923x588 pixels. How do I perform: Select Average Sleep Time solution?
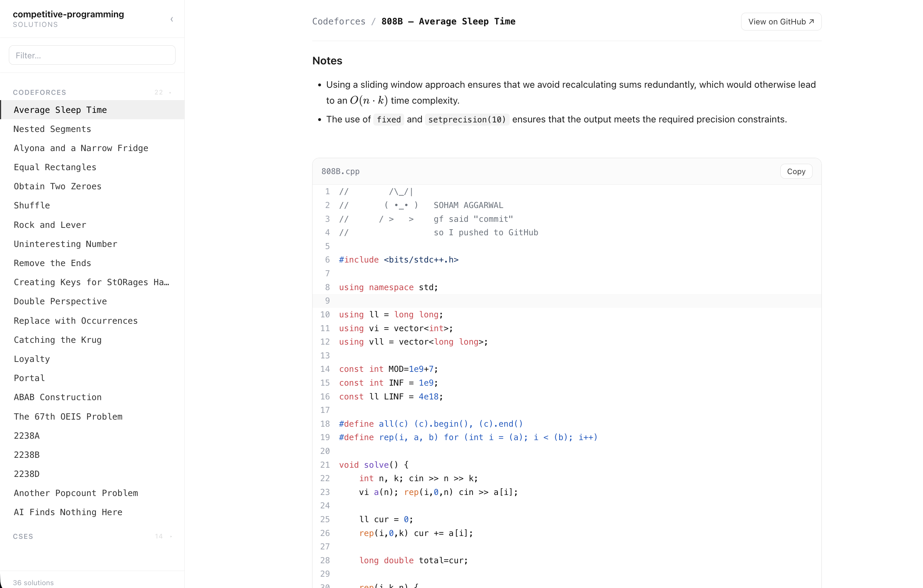coord(92,110)
